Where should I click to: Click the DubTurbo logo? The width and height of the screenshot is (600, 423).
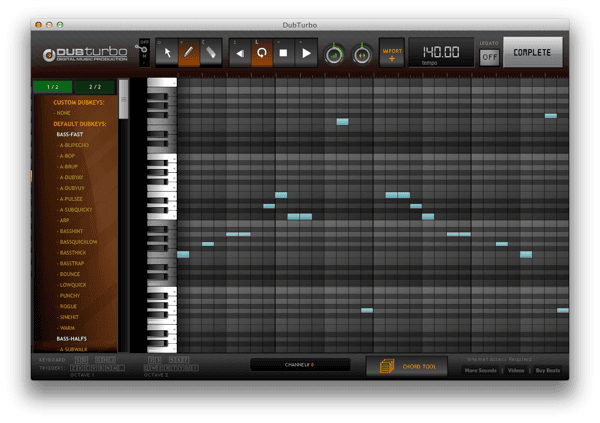pos(85,54)
